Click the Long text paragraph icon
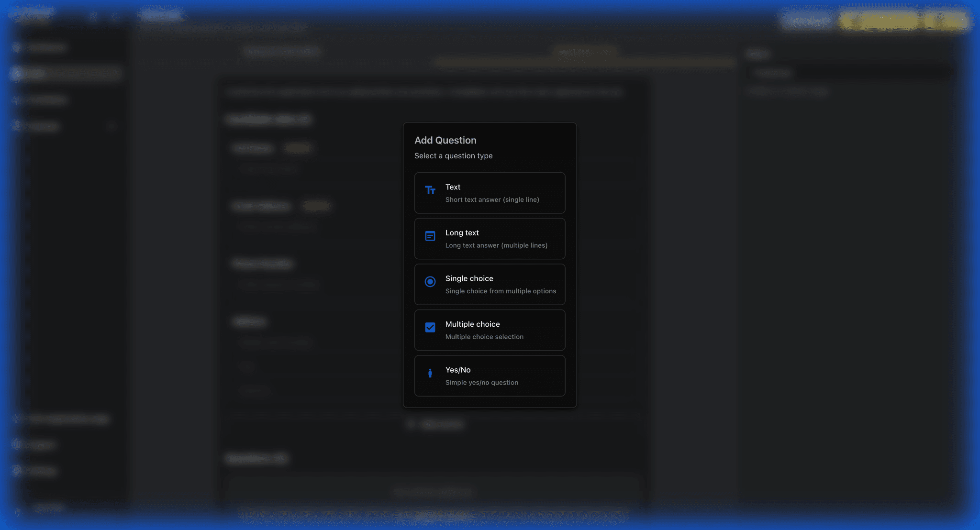This screenshot has width=980, height=530. [x=430, y=236]
